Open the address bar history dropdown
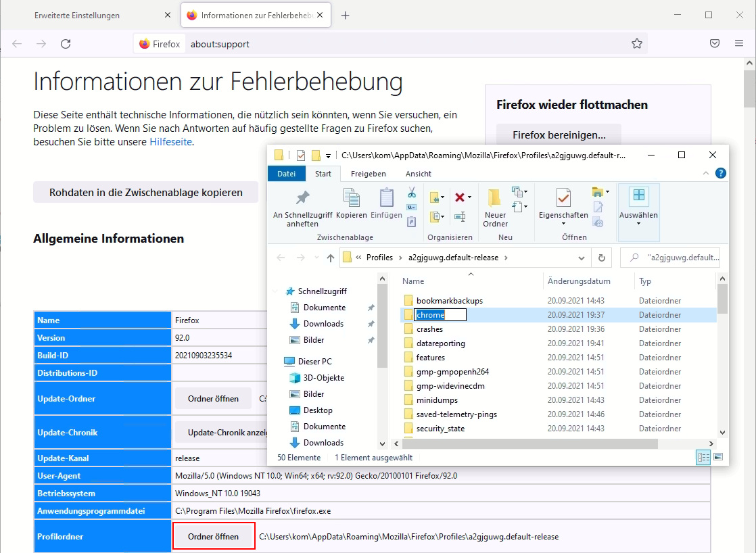 coord(582,258)
